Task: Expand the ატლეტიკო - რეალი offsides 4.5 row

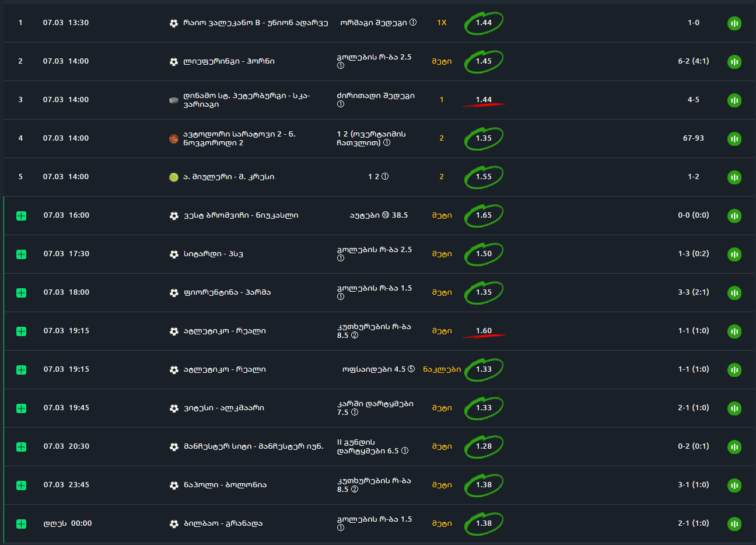Action: click(x=22, y=370)
